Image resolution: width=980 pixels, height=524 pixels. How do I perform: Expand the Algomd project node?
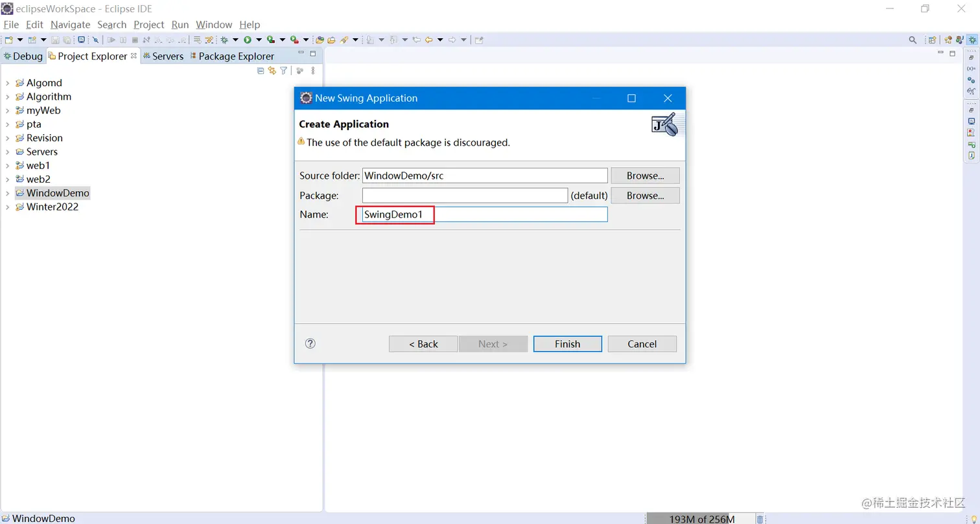7,83
